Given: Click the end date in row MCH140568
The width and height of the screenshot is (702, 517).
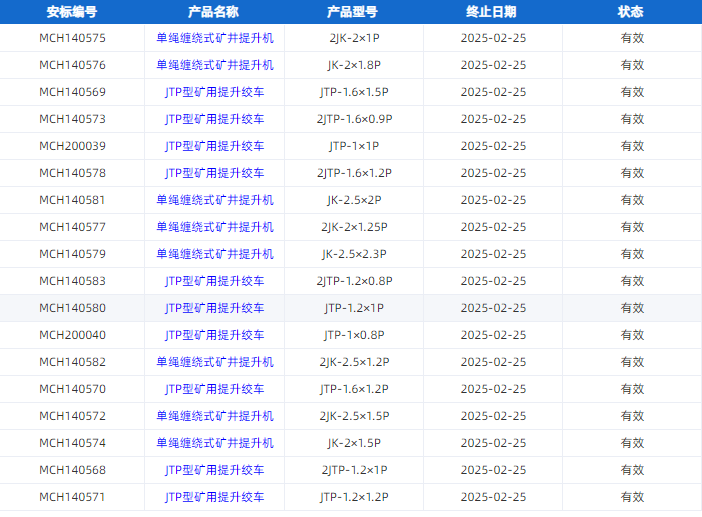Looking at the screenshot, I should pyautogui.click(x=493, y=470).
